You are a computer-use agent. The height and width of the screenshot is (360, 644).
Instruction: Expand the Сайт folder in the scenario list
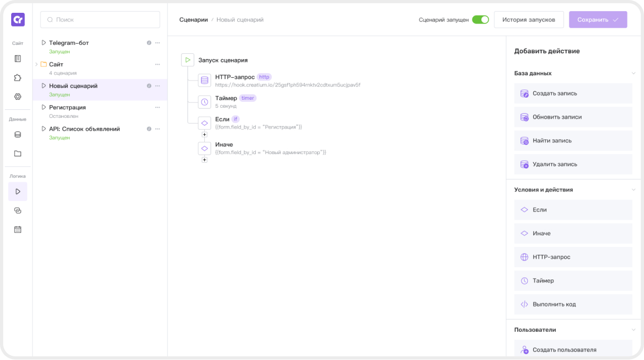[x=37, y=65]
